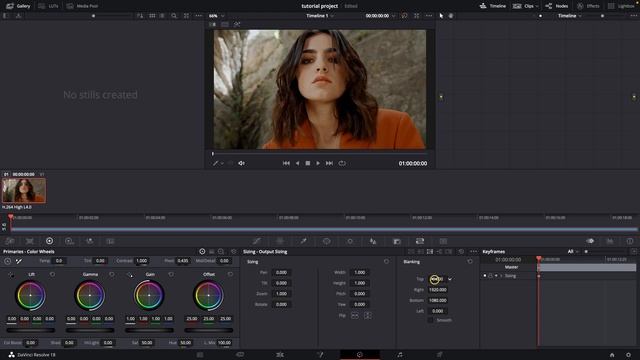
Task: Open the Qualifier eyedropper palette
Action: point(303,241)
